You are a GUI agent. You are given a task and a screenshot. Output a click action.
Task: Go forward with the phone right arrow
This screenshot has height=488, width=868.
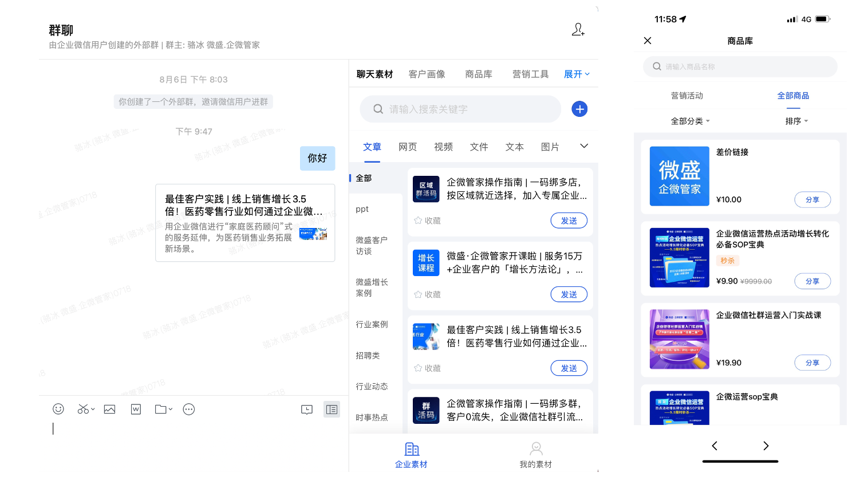[x=766, y=446]
